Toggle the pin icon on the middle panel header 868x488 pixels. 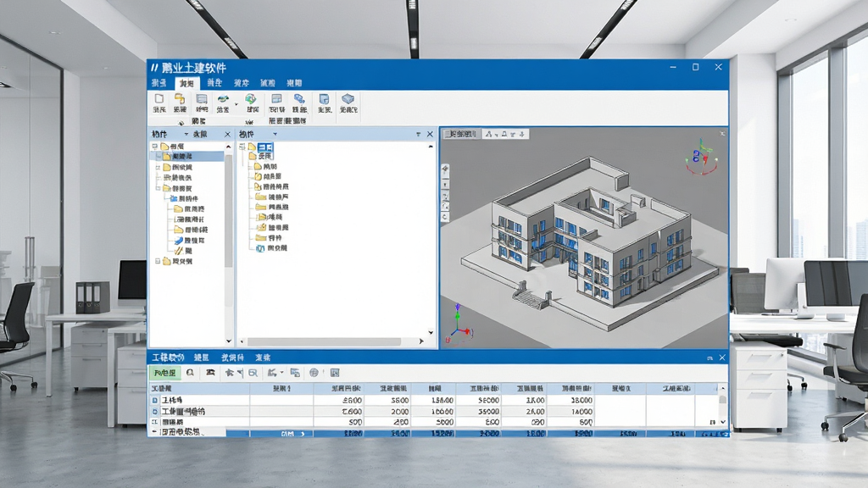pyautogui.click(x=418, y=135)
